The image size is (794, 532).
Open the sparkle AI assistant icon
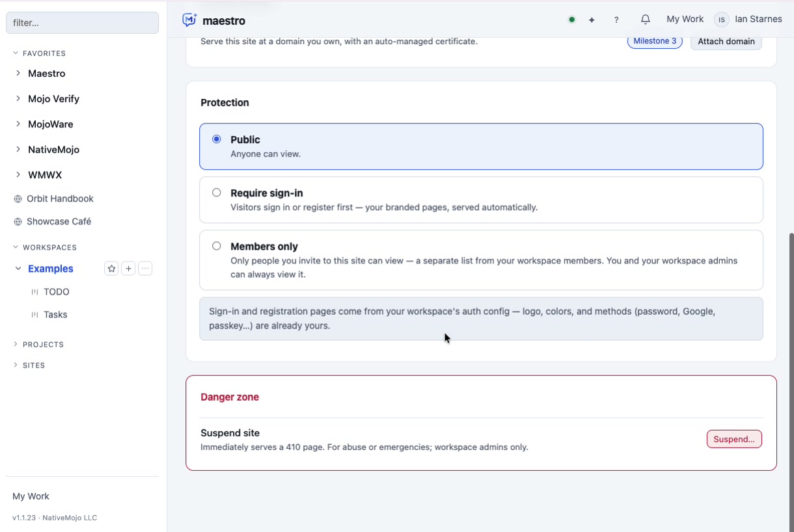[x=592, y=20]
